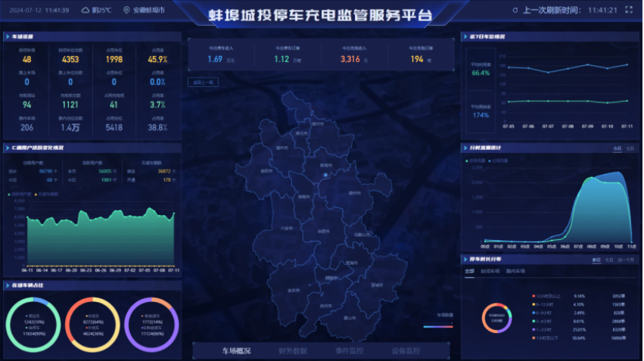The height and width of the screenshot is (361, 644).
Task: Click the location pin icon beside 安徽蚌埠市
Action: click(126, 11)
